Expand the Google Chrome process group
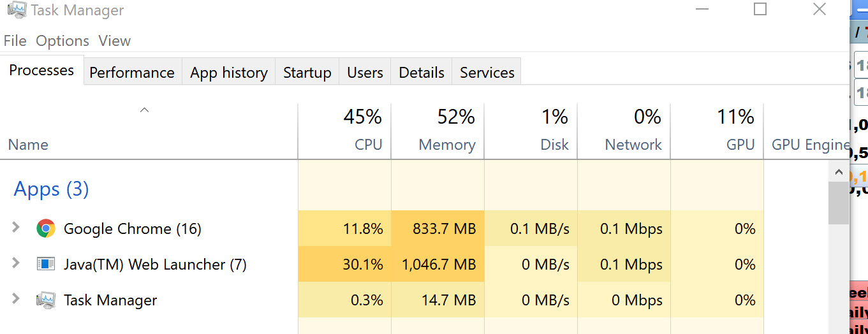Image resolution: width=868 pixels, height=334 pixels. click(17, 228)
